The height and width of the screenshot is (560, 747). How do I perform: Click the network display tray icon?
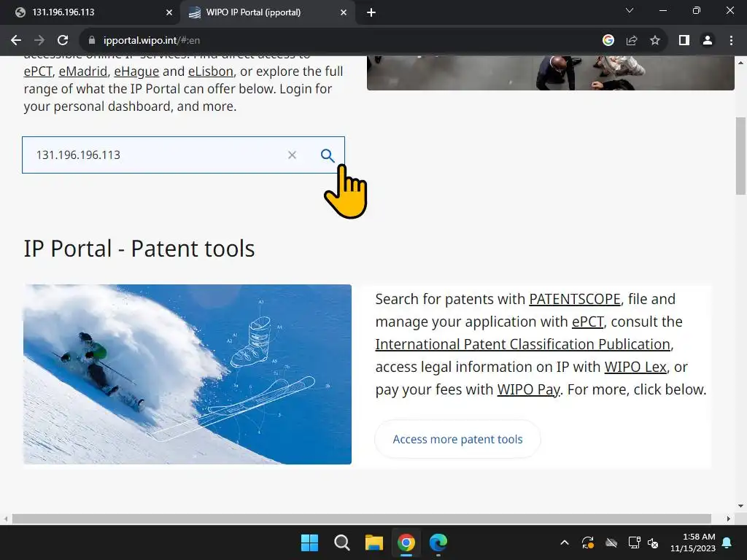pyautogui.click(x=634, y=542)
